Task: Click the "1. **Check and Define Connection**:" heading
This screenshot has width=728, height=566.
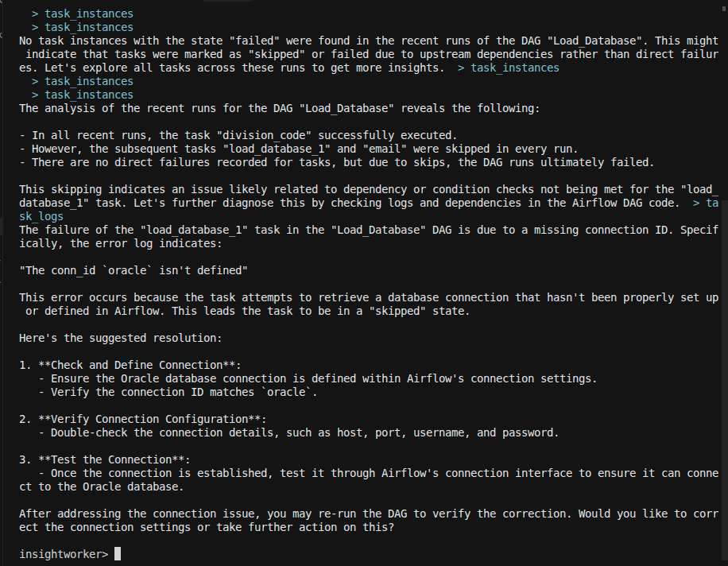Action: pos(130,365)
